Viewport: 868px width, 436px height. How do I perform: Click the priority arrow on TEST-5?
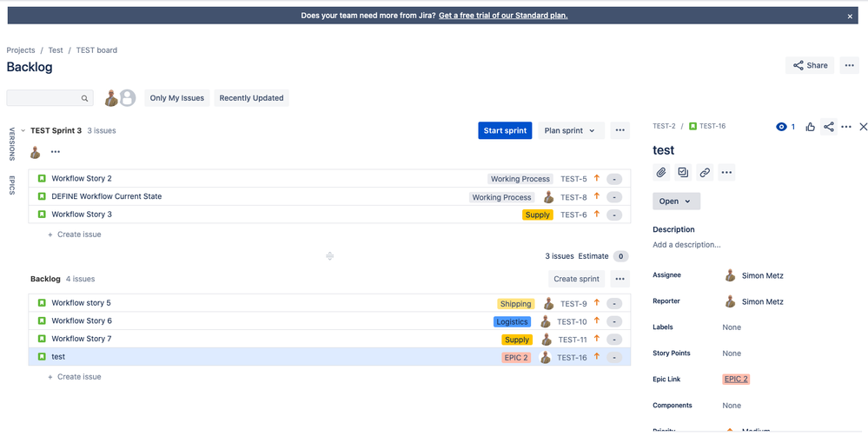[x=597, y=178]
